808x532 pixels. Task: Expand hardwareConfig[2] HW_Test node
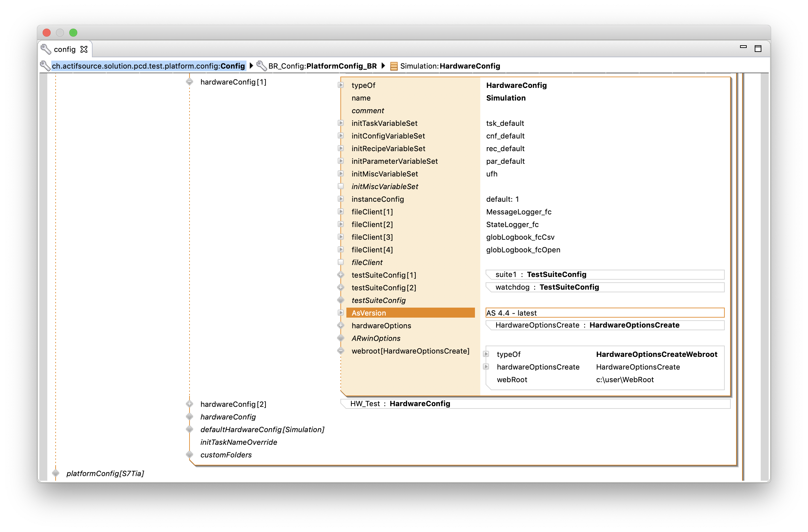point(190,404)
